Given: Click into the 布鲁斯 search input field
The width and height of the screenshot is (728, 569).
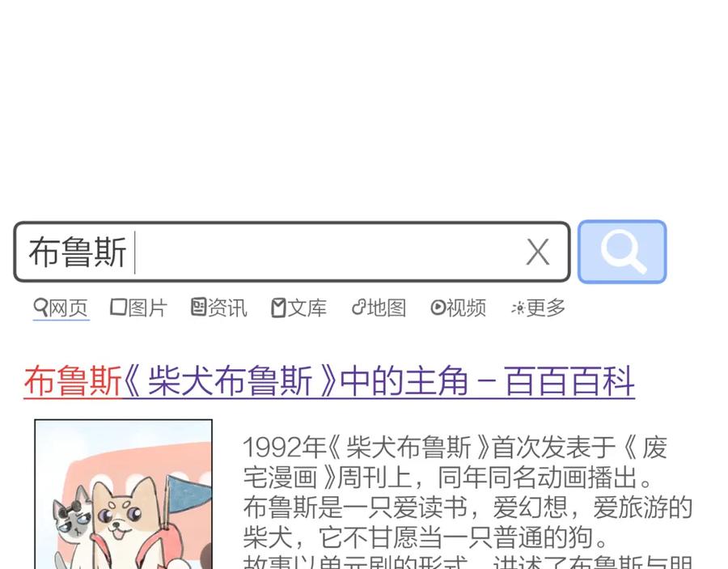Looking at the screenshot, I should coord(291,252).
